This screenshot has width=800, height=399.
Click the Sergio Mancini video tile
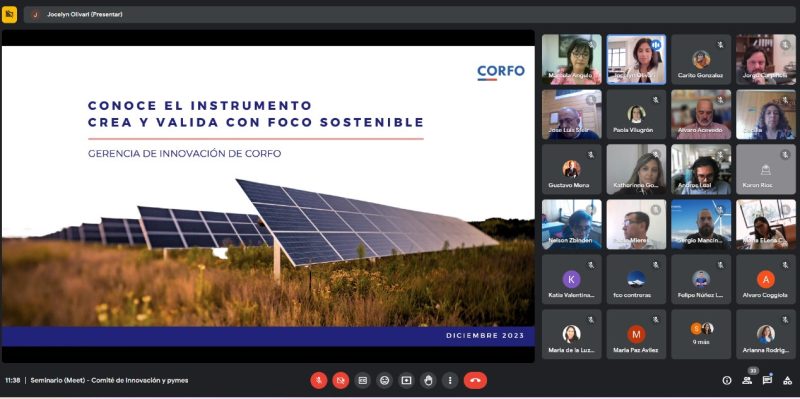coord(701,225)
